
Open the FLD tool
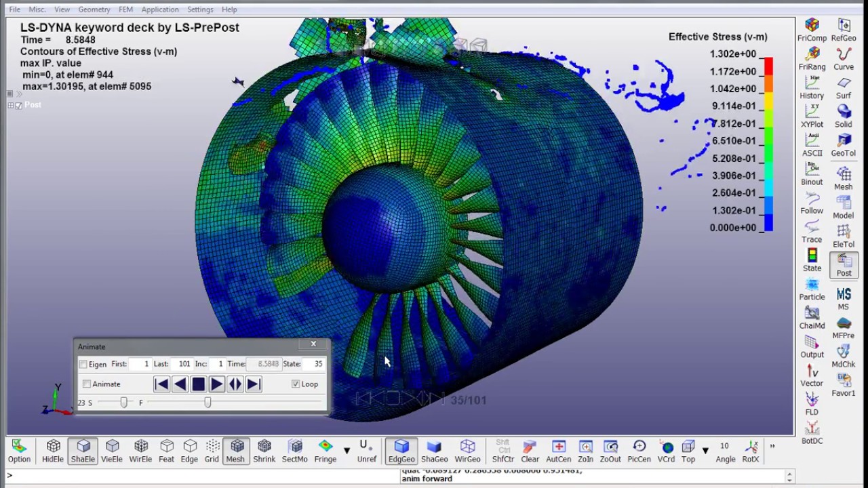[812, 405]
